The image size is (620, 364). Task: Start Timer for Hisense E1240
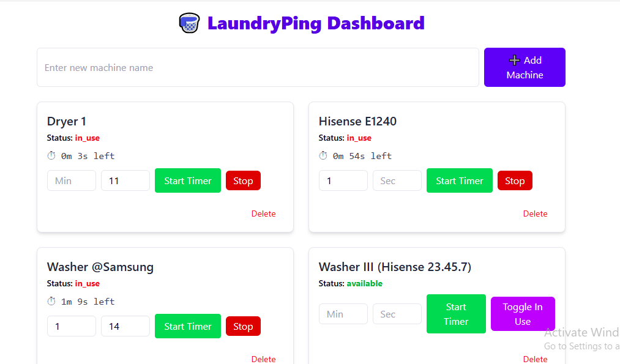[459, 180]
